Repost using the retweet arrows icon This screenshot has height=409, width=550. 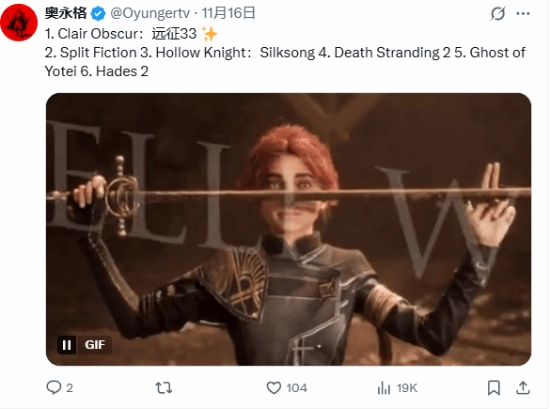point(163,388)
